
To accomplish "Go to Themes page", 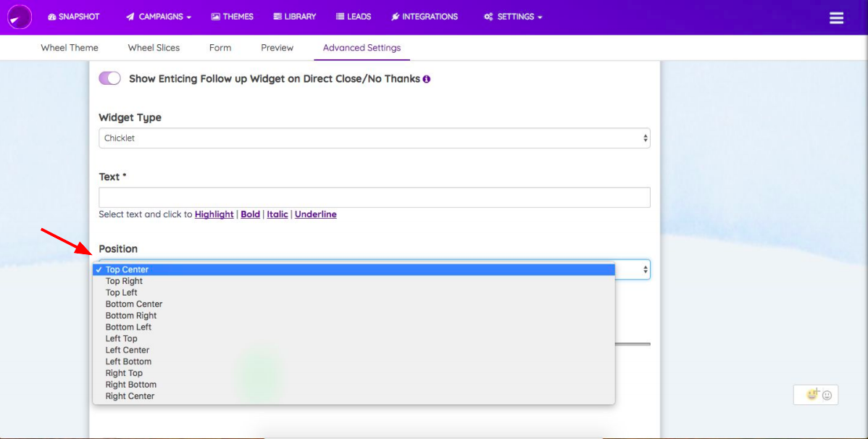I will [x=232, y=17].
